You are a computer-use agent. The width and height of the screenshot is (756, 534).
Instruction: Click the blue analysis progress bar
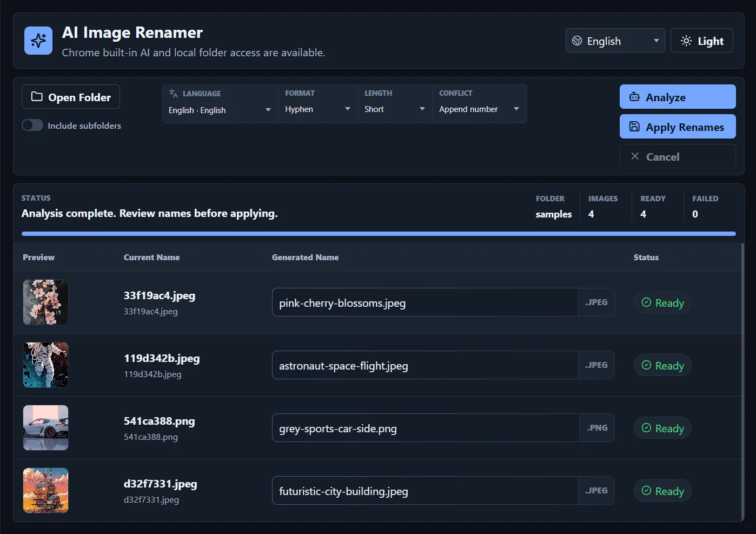tap(379, 234)
